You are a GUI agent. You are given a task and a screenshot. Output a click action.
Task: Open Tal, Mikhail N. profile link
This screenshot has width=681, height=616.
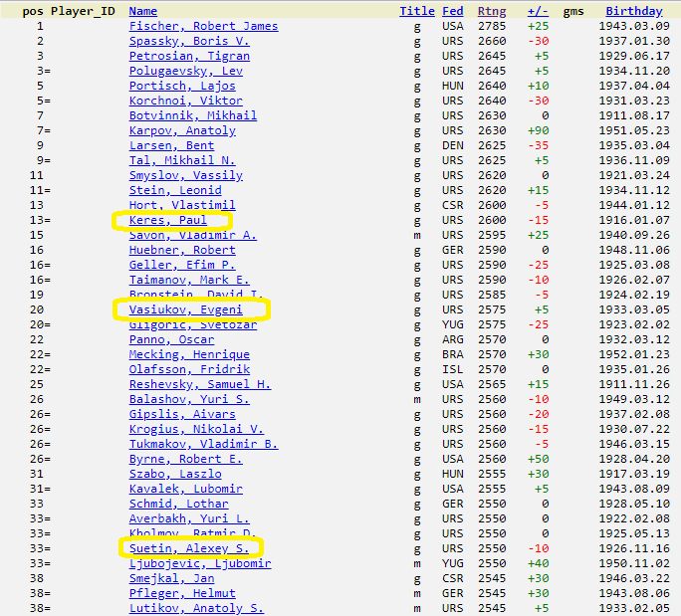[x=182, y=160]
